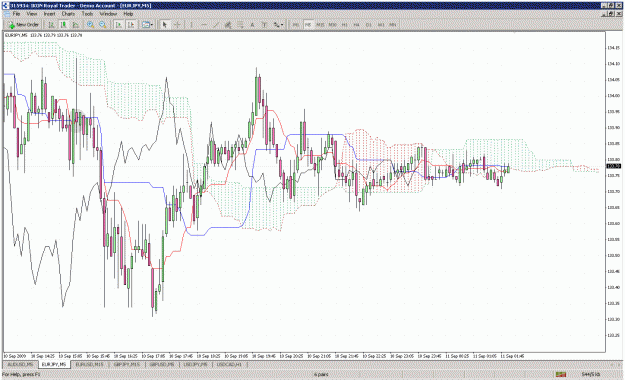Select the vertical line drawing tool
The width and height of the screenshot is (625, 380).
point(192,25)
